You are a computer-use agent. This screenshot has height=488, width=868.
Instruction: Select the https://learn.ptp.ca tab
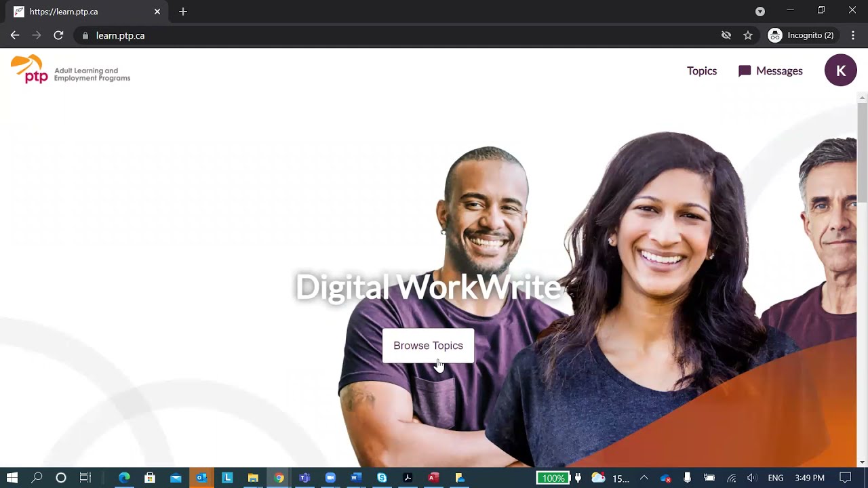[87, 12]
